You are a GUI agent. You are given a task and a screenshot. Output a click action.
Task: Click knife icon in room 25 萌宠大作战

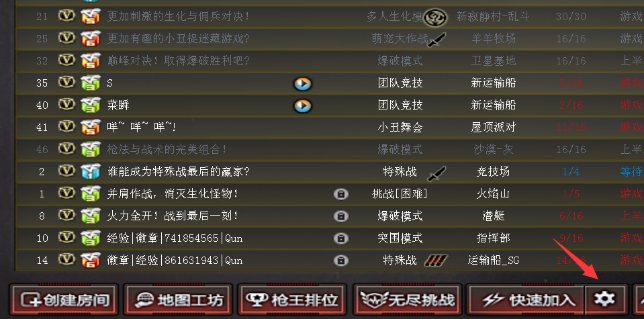[436, 40]
